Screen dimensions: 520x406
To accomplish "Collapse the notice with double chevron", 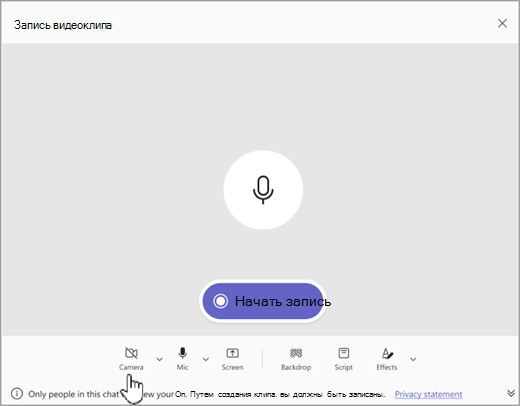I will coord(511,393).
